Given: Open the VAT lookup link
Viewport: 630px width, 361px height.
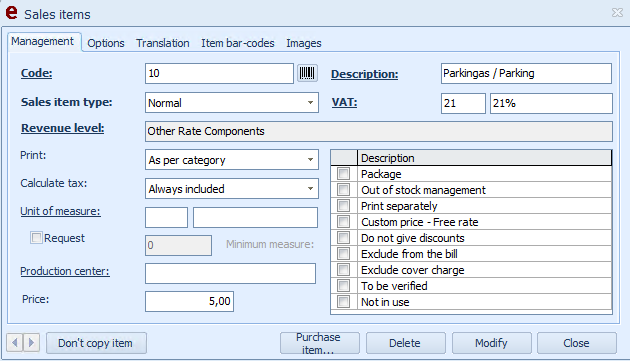Looking at the screenshot, I should tap(344, 102).
